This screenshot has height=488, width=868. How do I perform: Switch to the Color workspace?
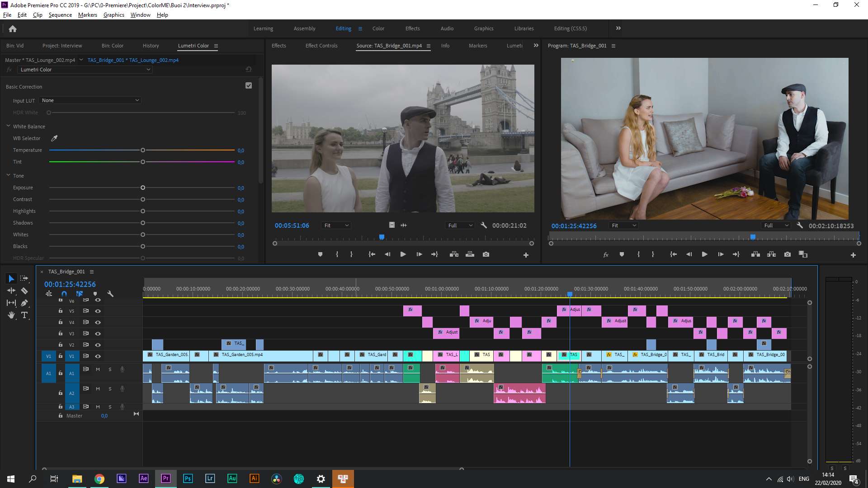click(x=378, y=28)
